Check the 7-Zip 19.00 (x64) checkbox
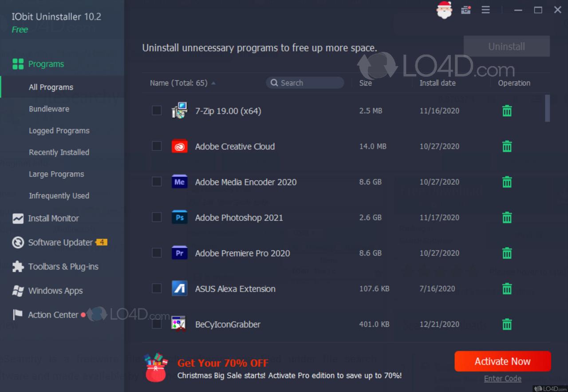The image size is (568, 392). [x=157, y=111]
